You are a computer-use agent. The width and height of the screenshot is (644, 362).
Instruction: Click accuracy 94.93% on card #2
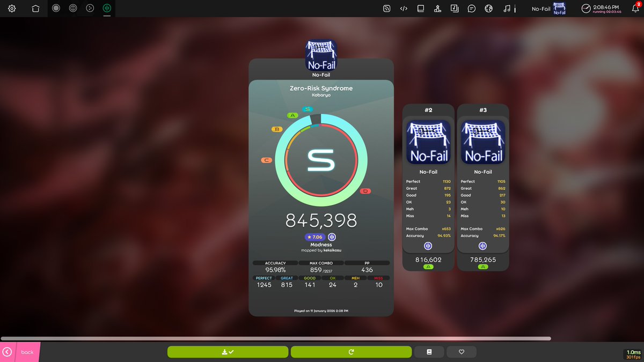[444, 235]
